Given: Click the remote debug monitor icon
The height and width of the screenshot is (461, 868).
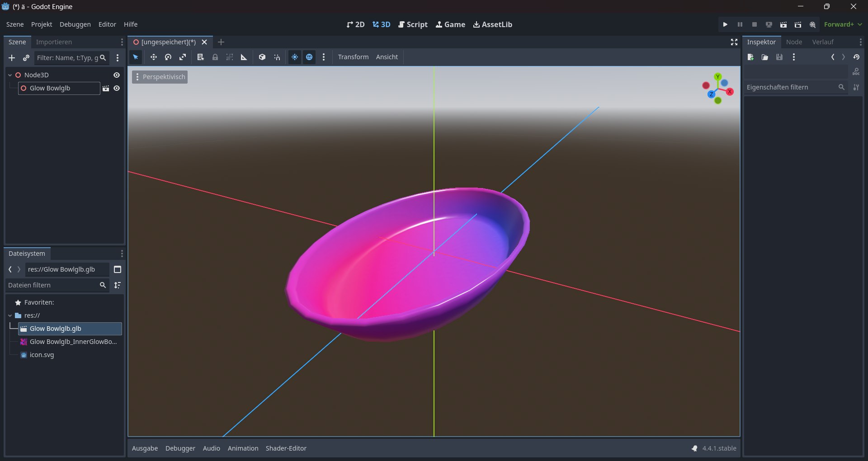Looking at the screenshot, I should [769, 24].
